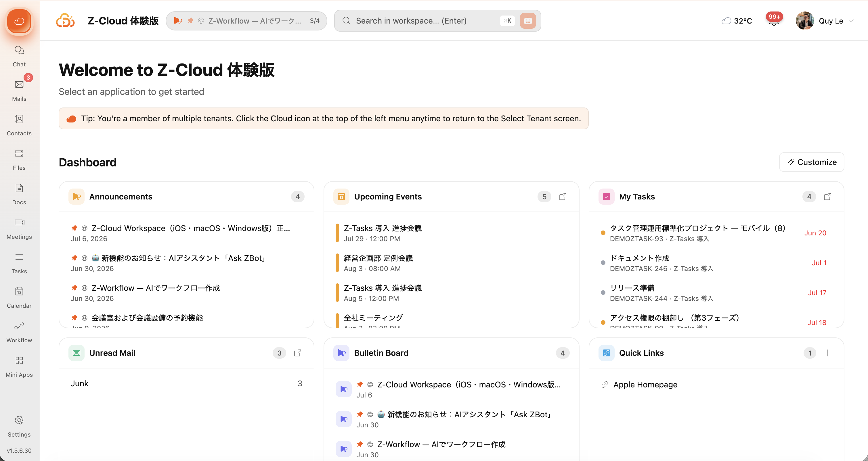The height and width of the screenshot is (461, 868).
Task: Click the orange Cloud tenant-switch icon
Action: click(x=19, y=21)
